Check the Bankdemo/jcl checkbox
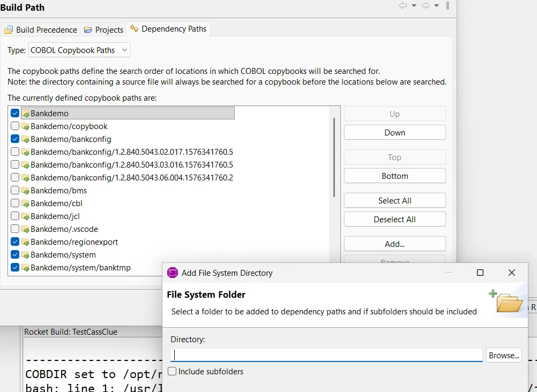Screen dimensions: 537x392 point(14,216)
